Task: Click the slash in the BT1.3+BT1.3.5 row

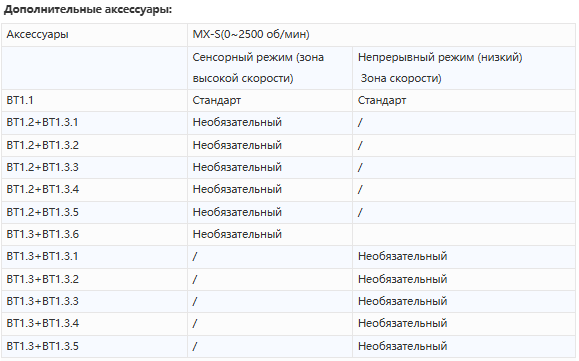Action: pyautogui.click(x=195, y=347)
